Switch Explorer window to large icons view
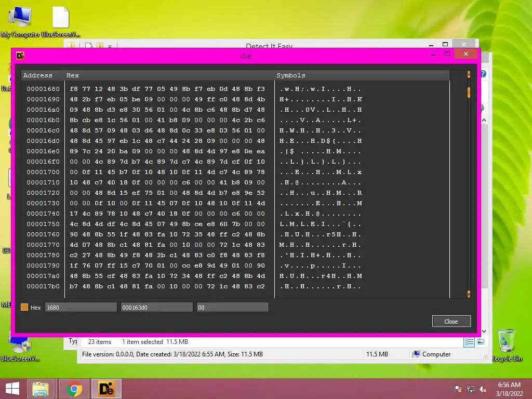 click(x=481, y=342)
